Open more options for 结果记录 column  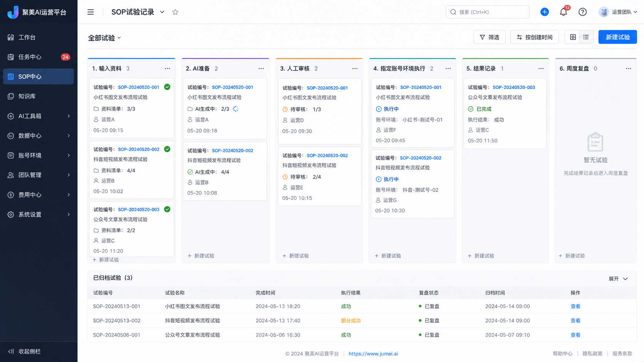coord(541,68)
